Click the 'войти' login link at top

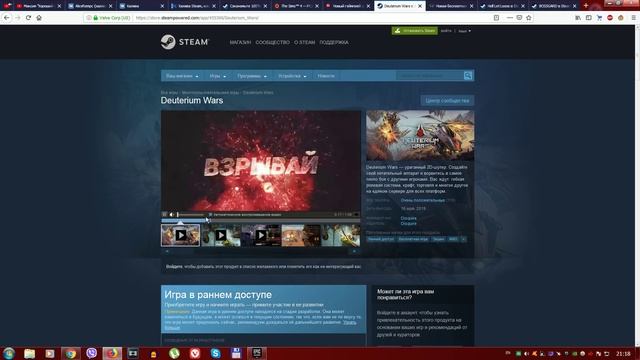(x=446, y=31)
